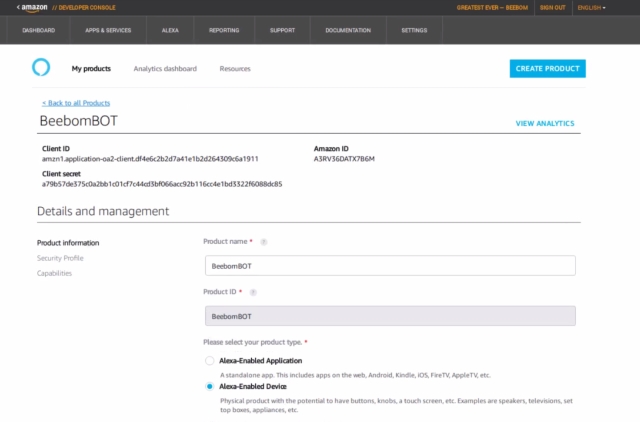Click the Client ID value text
Image resolution: width=640 pixels, height=422 pixels.
click(150, 159)
